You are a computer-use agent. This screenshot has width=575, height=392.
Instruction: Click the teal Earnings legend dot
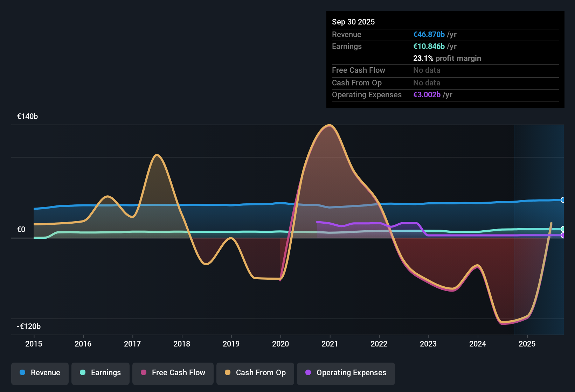coord(83,373)
